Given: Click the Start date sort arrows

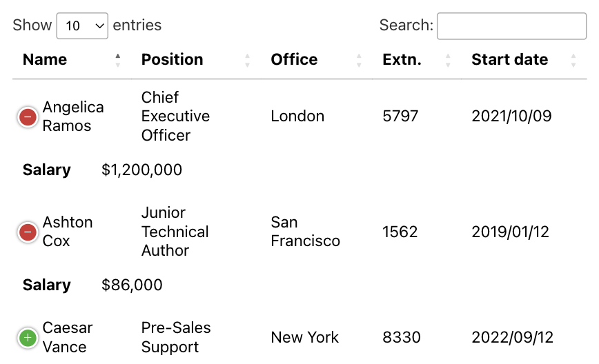Looking at the screenshot, I should click(x=573, y=60).
